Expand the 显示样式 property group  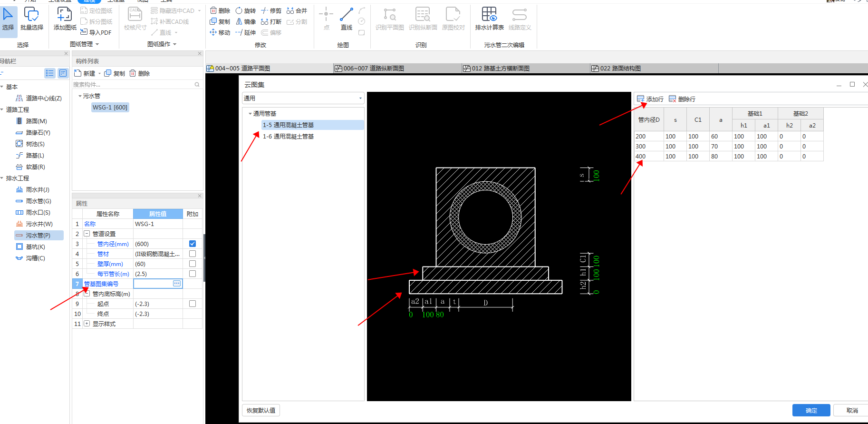tap(87, 324)
